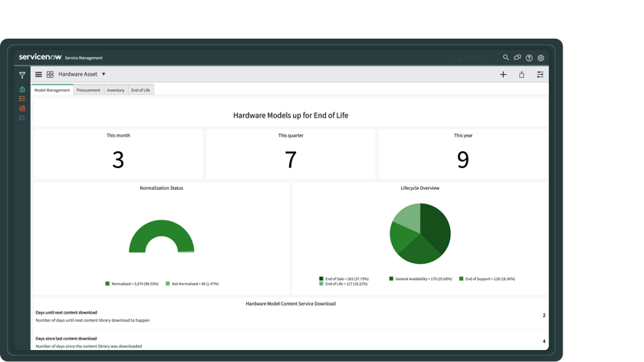Go to the green home icon
The height and width of the screenshot is (362, 644).
point(23,89)
